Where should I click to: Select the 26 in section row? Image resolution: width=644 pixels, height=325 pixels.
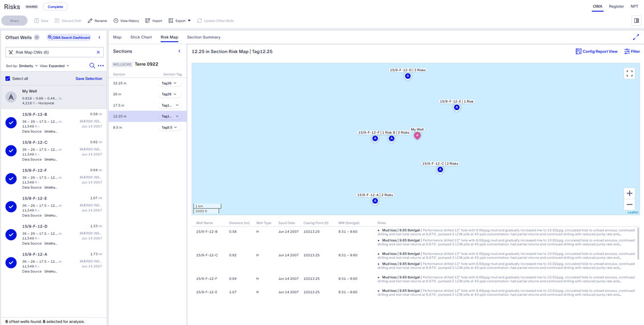click(148, 94)
